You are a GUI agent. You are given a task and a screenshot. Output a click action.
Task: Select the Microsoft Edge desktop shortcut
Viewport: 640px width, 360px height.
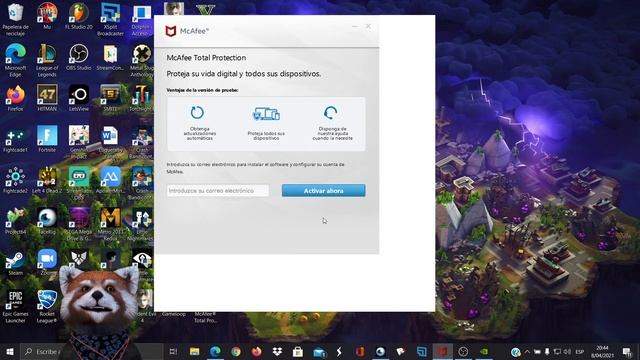pos(16,60)
